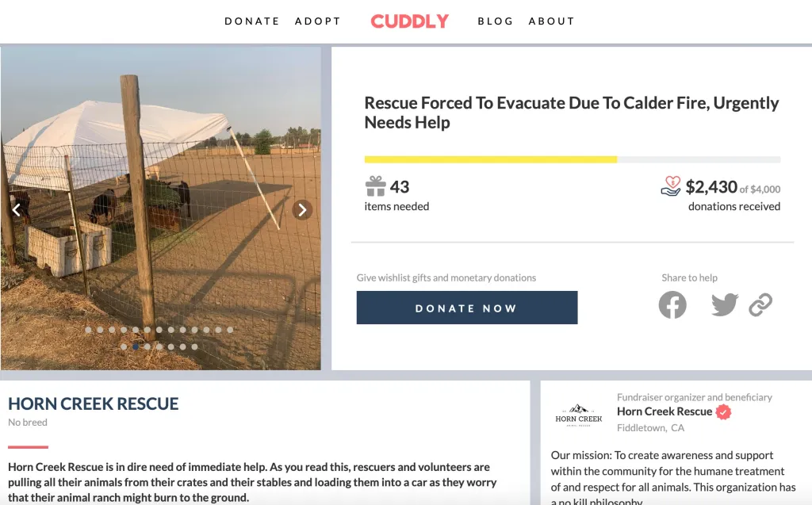
Task: Click the verified badge beside Horn Creek Rescue
Action: tap(723, 411)
